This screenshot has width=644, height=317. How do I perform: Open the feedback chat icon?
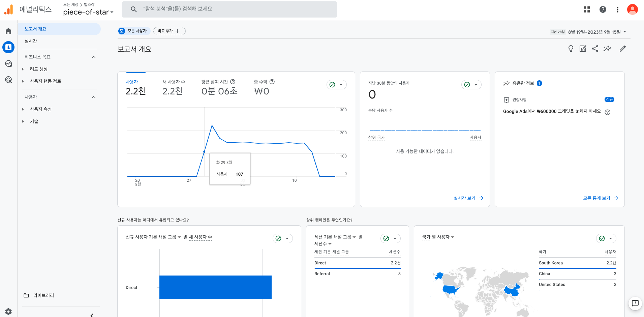[635, 303]
